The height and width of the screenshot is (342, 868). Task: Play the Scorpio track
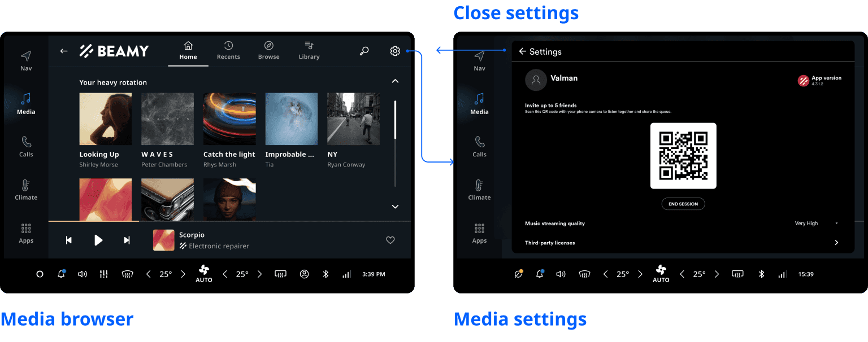tap(98, 240)
